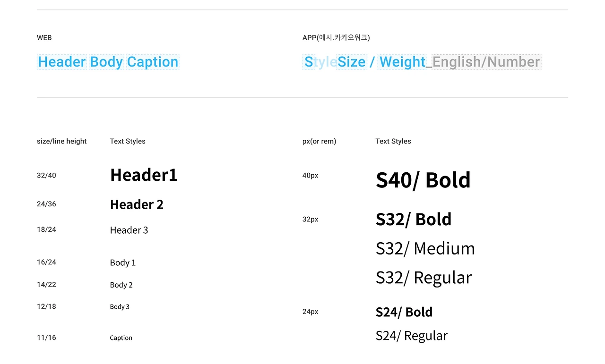Click the blue "Header" naming box
Image resolution: width=605 pixels, height=364 pixels.
point(62,62)
